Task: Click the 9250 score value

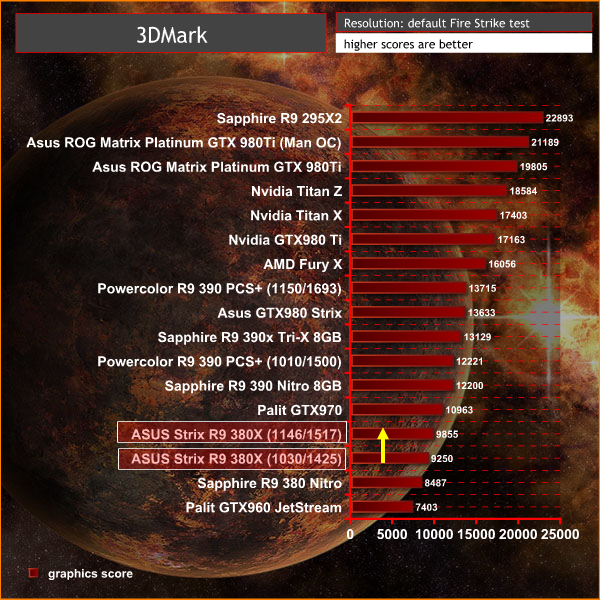Action: coord(442,459)
